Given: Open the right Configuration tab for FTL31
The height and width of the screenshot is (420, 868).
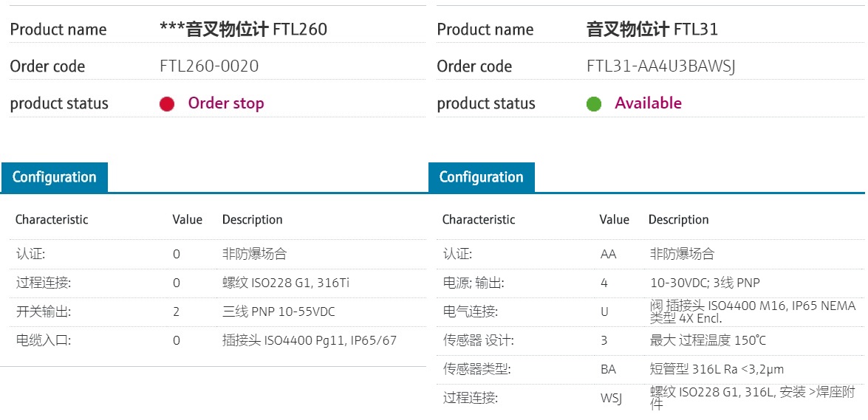Looking at the screenshot, I should (x=481, y=177).
